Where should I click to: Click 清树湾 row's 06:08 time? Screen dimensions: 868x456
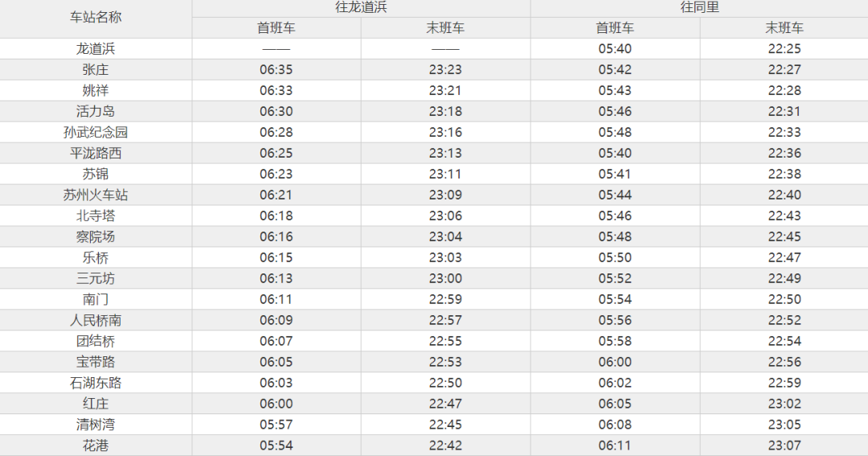(615, 425)
